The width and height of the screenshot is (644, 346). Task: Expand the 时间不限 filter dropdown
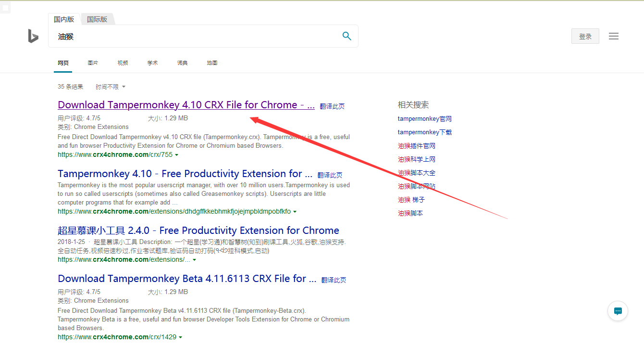click(x=111, y=87)
